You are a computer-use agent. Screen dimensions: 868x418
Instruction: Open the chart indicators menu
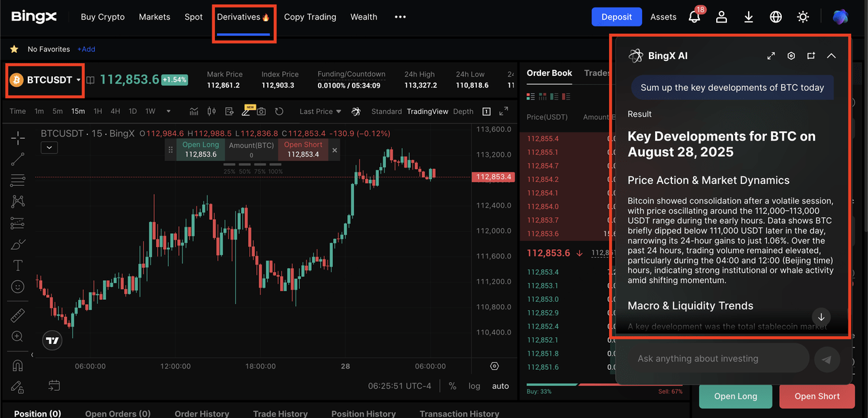point(194,111)
